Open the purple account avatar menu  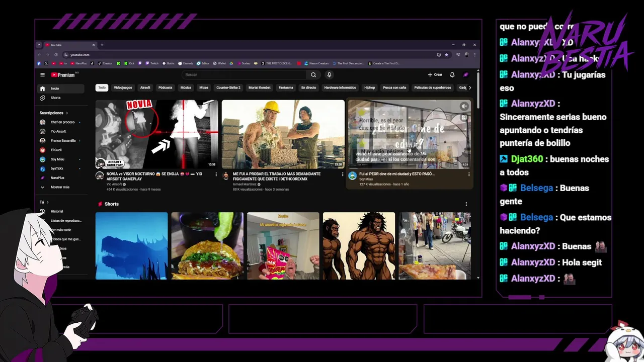point(466,75)
